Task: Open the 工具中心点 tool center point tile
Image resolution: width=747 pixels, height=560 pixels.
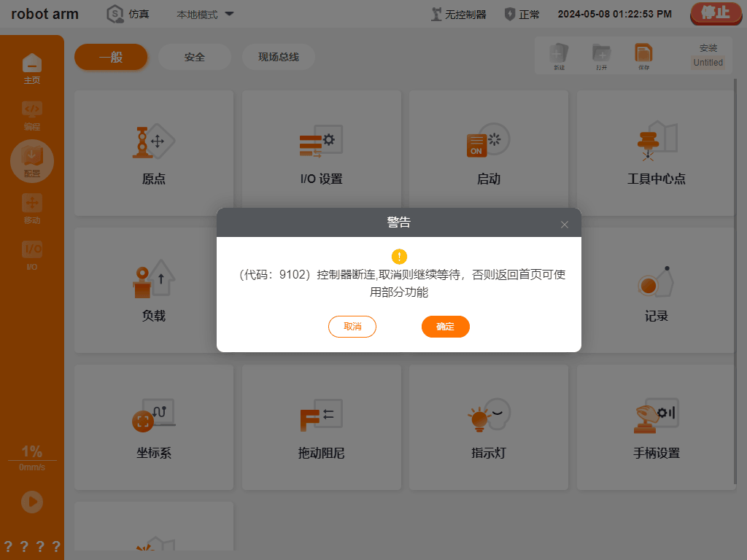Action: [x=656, y=153]
